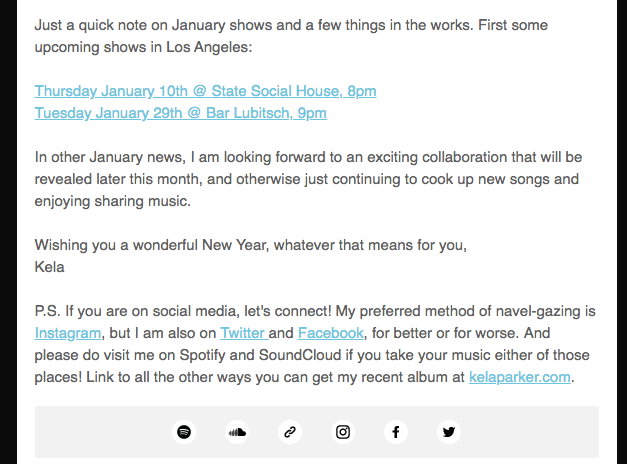The image size is (627, 464).
Task: Follow the Twitter text link
Action: pyautogui.click(x=242, y=333)
